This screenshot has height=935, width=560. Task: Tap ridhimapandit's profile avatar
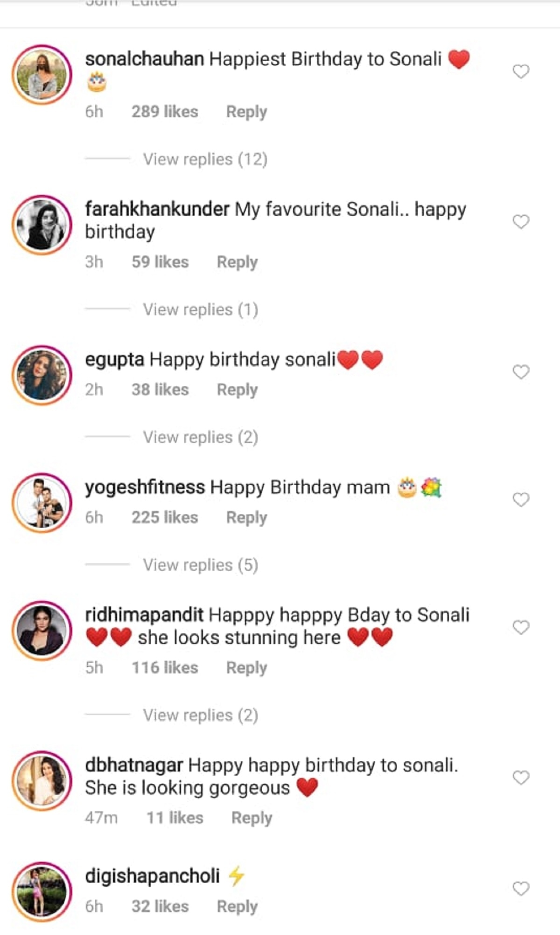(x=42, y=630)
